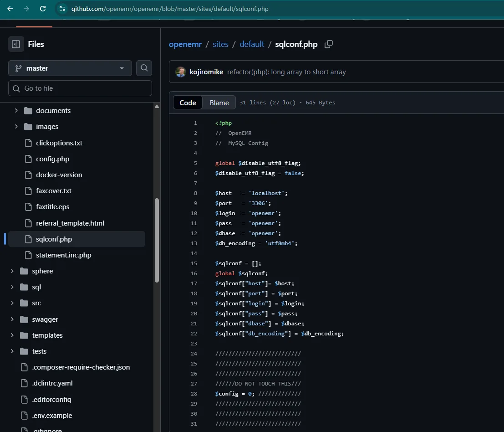Reload the page with refresh icon

(x=43, y=9)
